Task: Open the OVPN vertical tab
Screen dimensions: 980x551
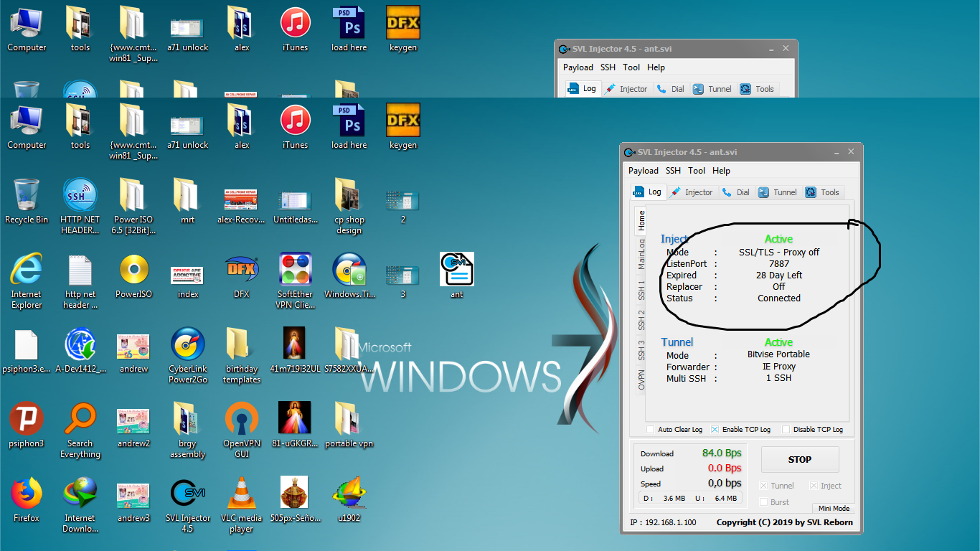Action: click(x=641, y=380)
